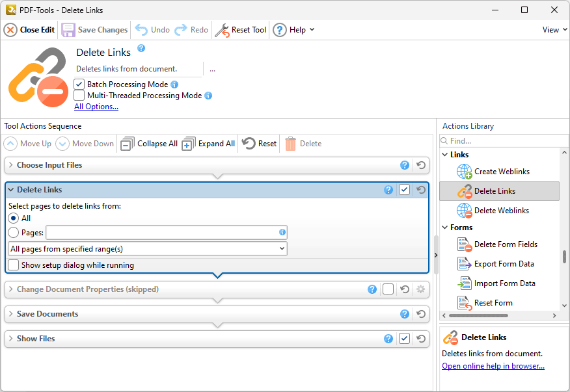
Task: Expand the Save Documents step
Action: click(x=11, y=314)
